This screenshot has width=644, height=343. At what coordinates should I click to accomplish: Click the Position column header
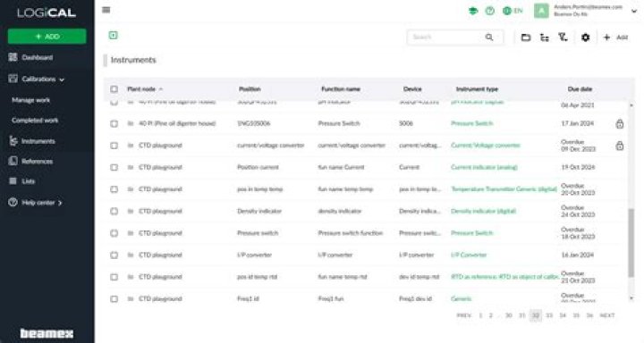click(x=250, y=89)
